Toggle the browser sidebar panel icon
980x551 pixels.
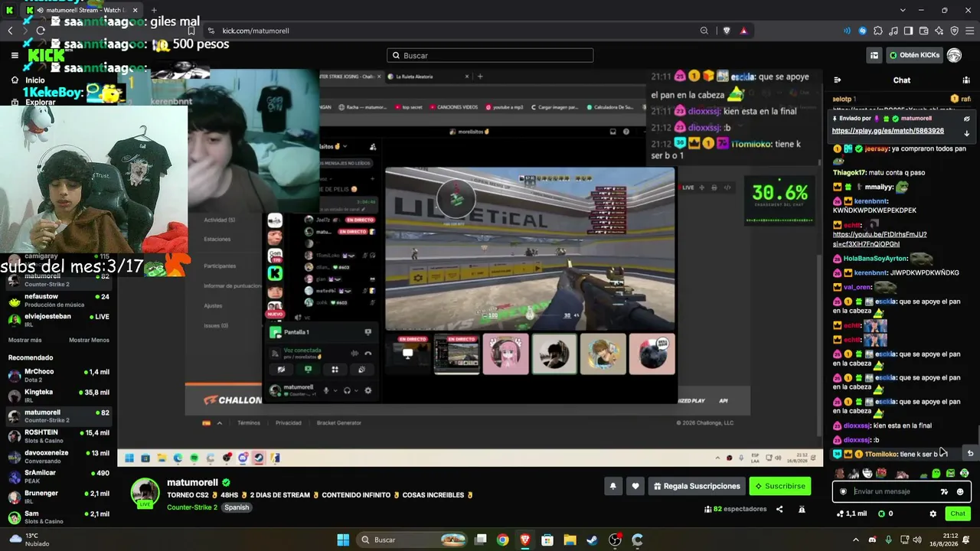coord(908,31)
